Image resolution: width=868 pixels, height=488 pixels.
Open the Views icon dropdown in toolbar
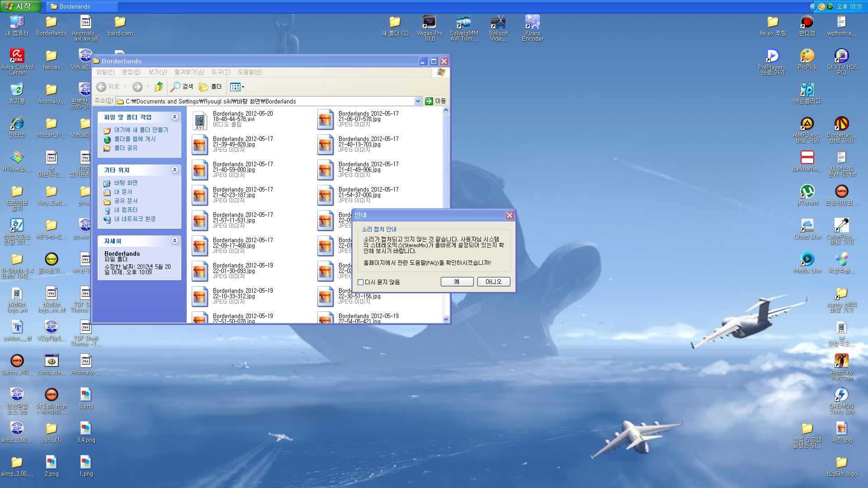point(237,87)
